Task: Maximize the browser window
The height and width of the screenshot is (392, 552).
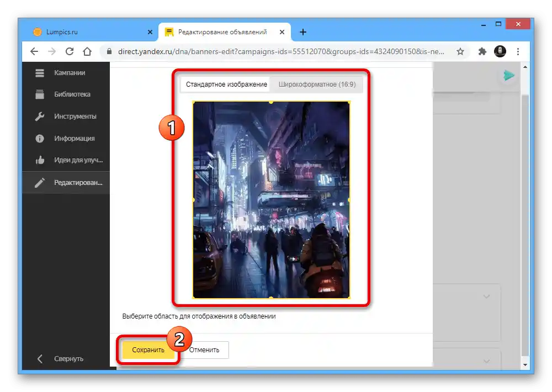Action: point(498,24)
